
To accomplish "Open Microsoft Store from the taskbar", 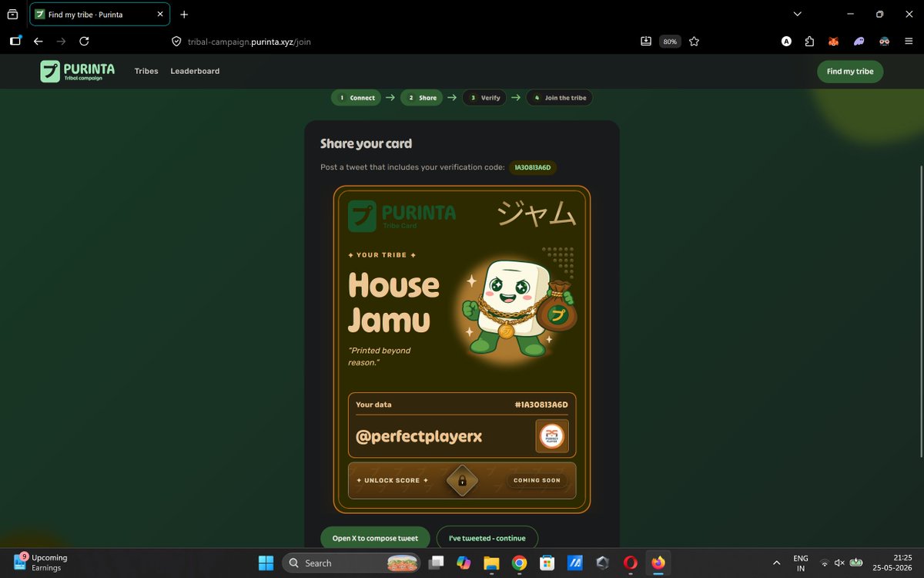I will pyautogui.click(x=547, y=563).
